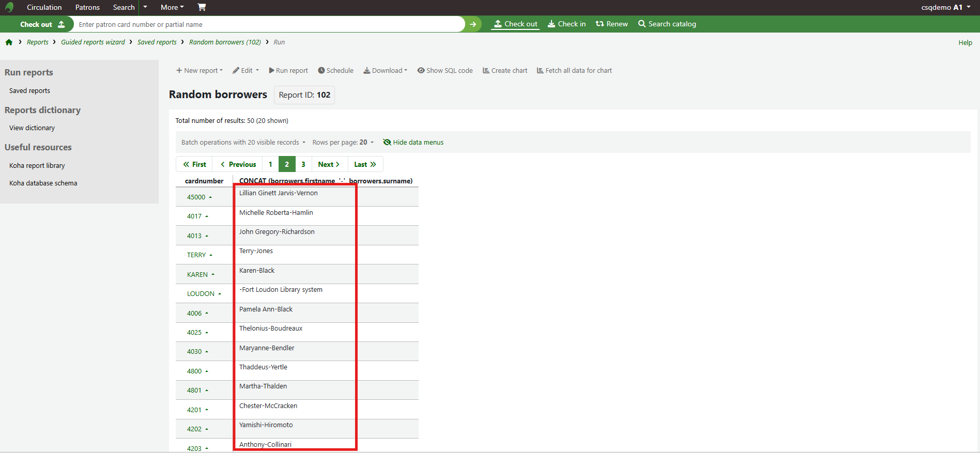This screenshot has width=980, height=453.
Task: Open the Help link
Action: click(x=965, y=43)
